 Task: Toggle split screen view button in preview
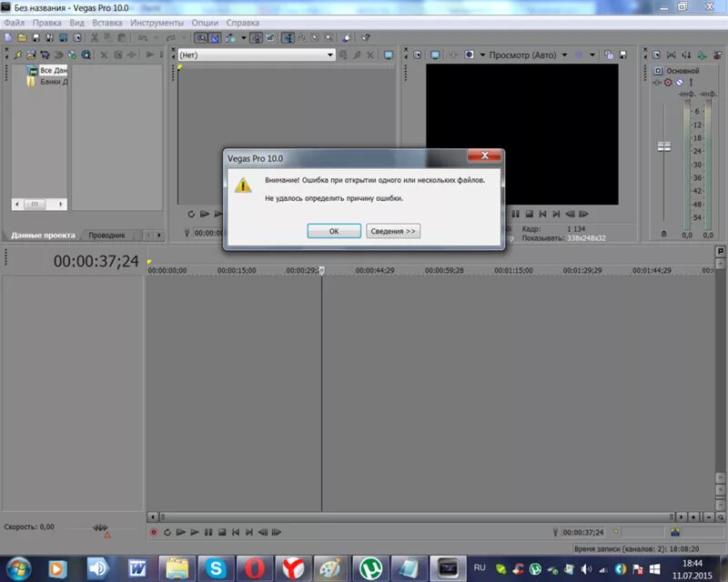(x=470, y=55)
